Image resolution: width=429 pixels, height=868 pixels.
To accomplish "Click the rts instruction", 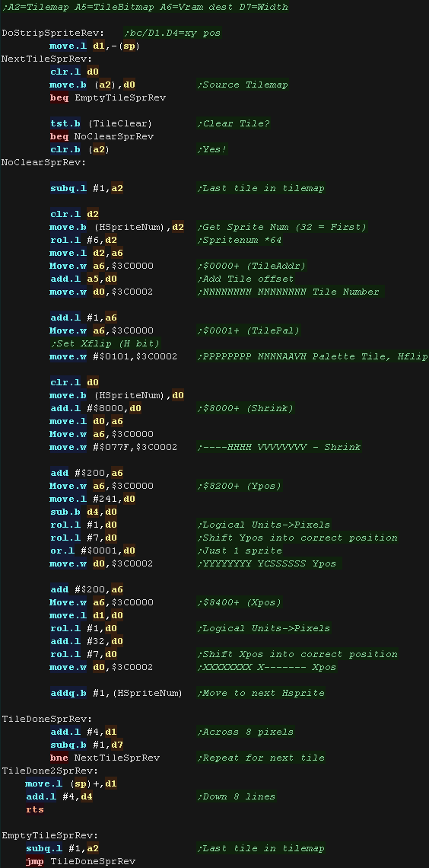I will (34, 809).
